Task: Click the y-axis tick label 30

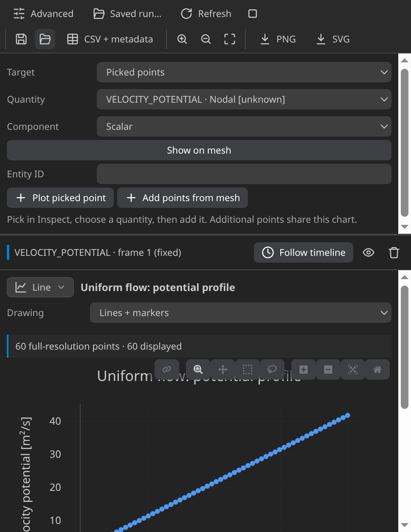Action: [55, 454]
